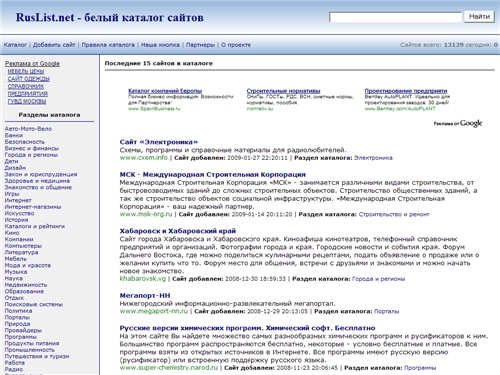This screenshot has height=375, width=500.
Task: Open the Мебель category
Action: 16,259
